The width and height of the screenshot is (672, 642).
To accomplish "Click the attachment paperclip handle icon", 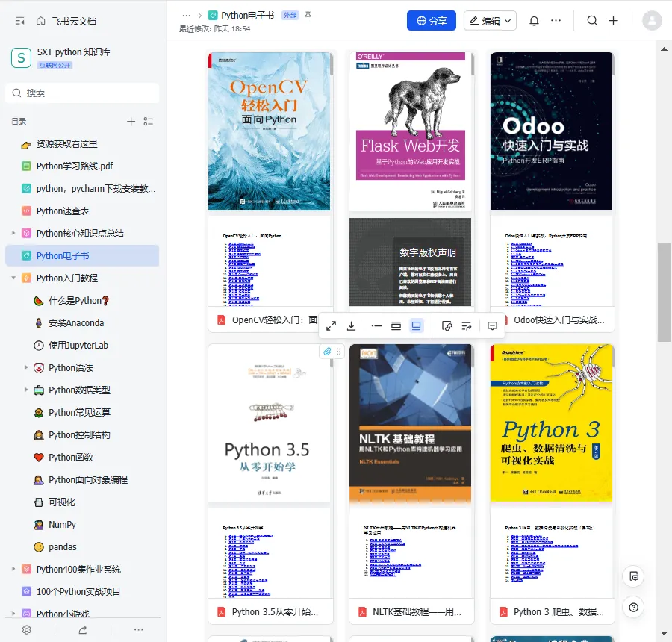I will 328,352.
